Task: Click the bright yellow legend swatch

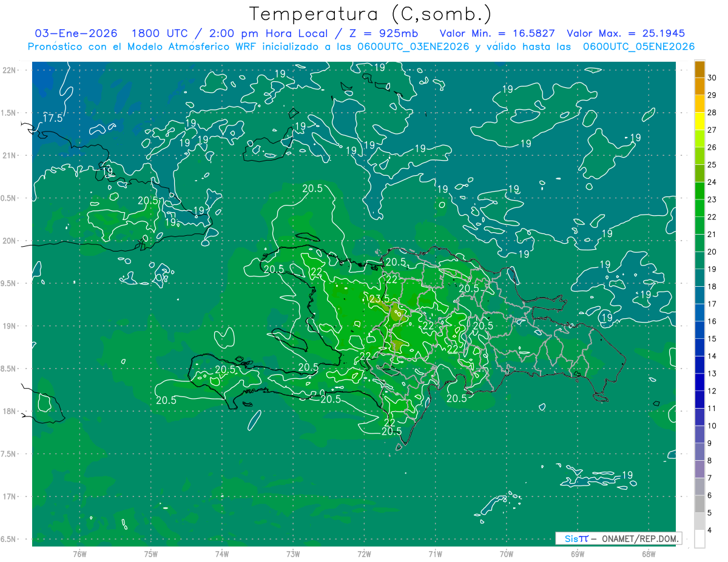Action: pyautogui.click(x=699, y=121)
